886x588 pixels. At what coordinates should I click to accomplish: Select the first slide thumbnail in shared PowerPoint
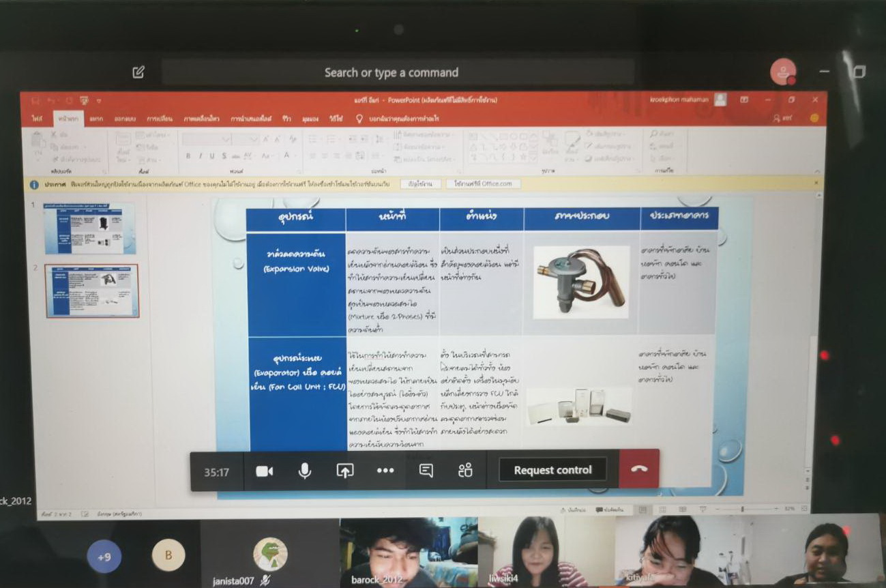(x=90, y=229)
